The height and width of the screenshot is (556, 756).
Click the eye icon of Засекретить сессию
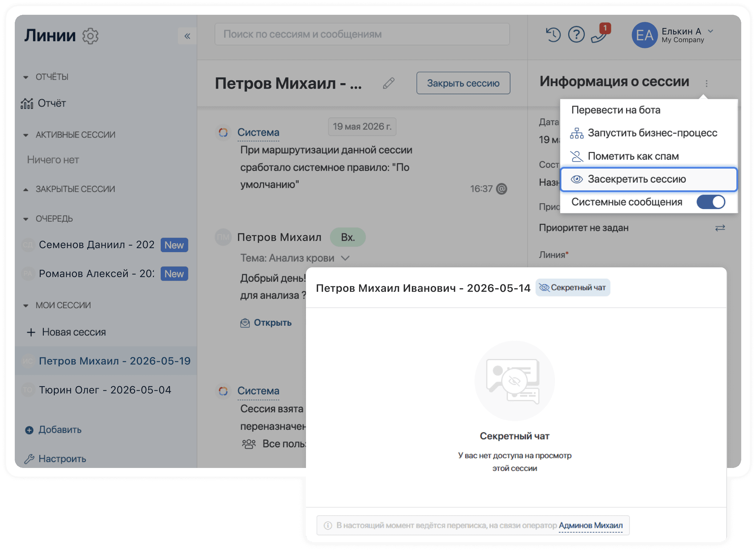(x=577, y=179)
